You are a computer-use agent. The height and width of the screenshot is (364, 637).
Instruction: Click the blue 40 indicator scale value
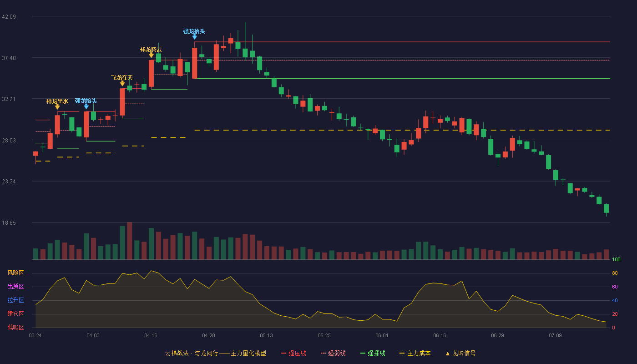(615, 301)
